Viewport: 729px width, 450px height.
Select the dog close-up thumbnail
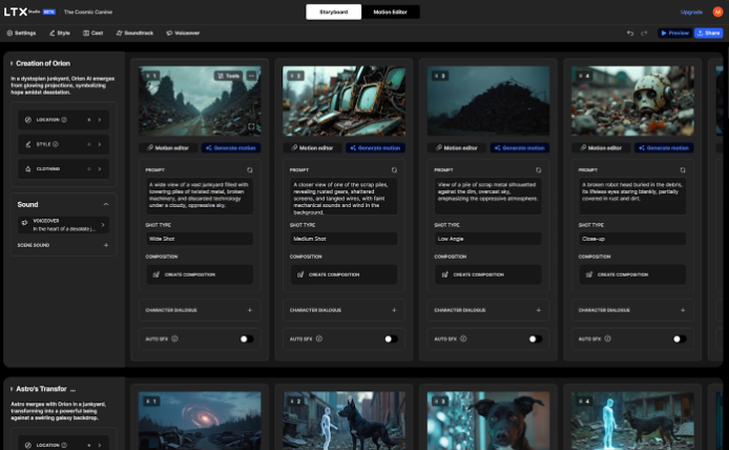(x=488, y=420)
